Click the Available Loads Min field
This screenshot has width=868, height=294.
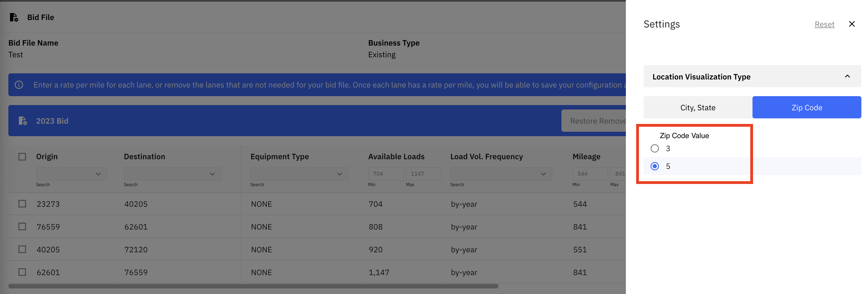coord(385,174)
